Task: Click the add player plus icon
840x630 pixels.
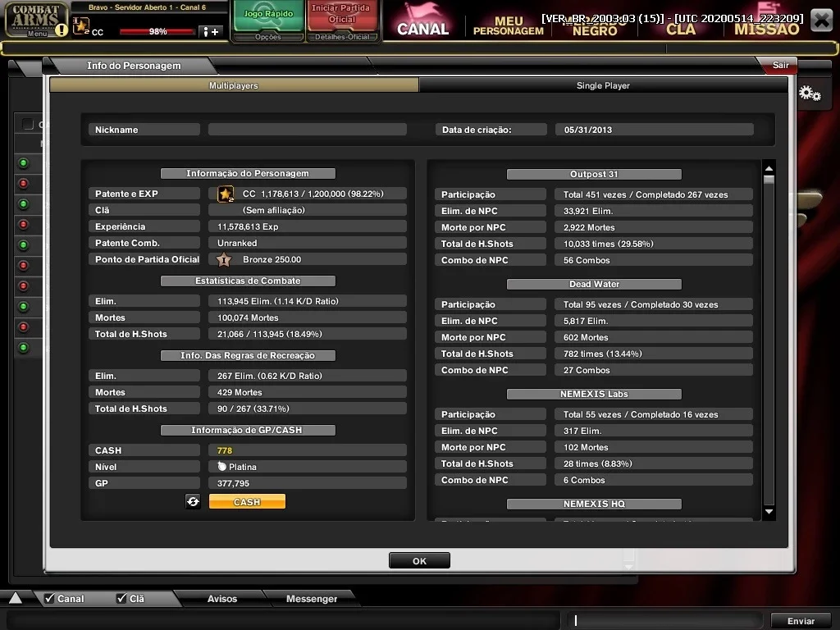Action: tap(210, 32)
